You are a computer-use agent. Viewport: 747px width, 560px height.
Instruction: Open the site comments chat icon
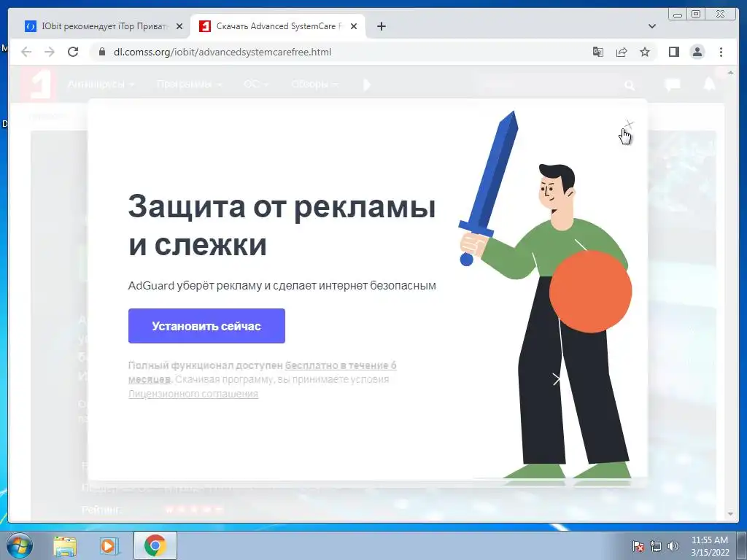672,85
